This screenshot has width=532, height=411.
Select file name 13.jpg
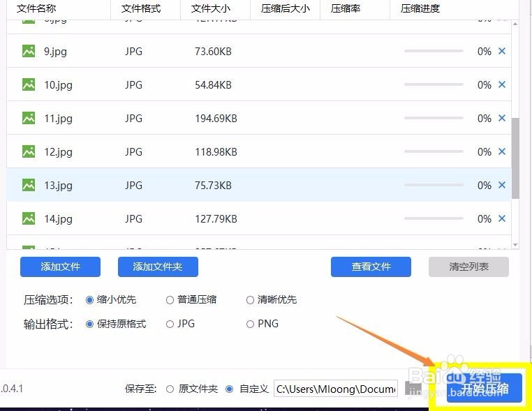pos(58,186)
